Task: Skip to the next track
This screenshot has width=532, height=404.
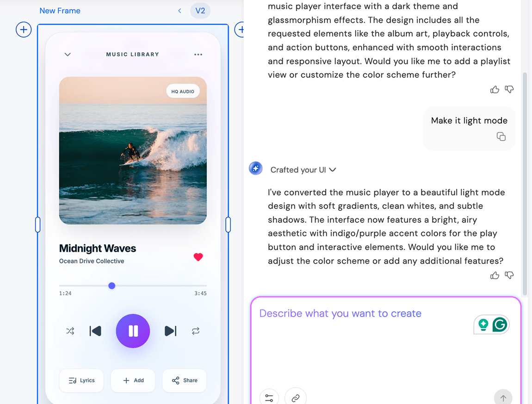Action: click(170, 331)
